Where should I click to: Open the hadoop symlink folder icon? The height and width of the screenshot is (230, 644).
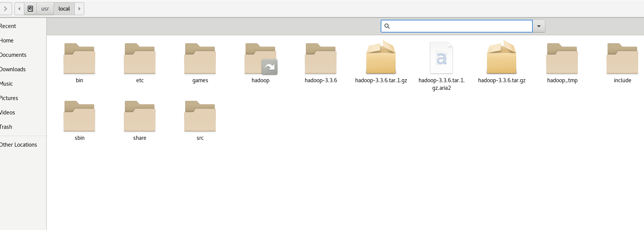click(x=261, y=58)
